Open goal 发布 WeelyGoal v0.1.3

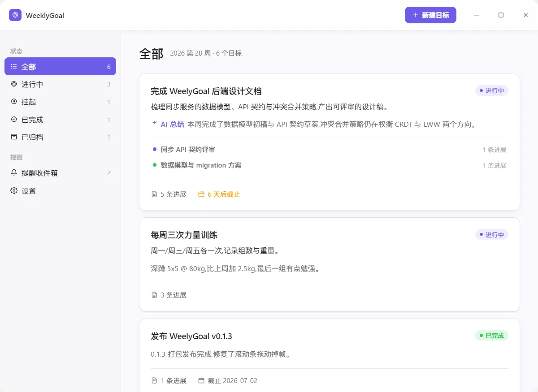[x=191, y=336]
